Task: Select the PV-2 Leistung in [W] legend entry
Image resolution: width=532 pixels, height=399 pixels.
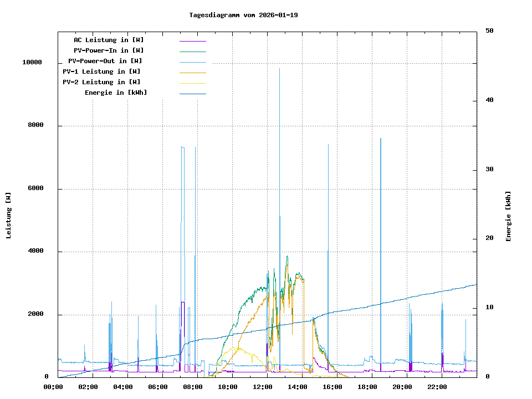Action: tap(101, 82)
